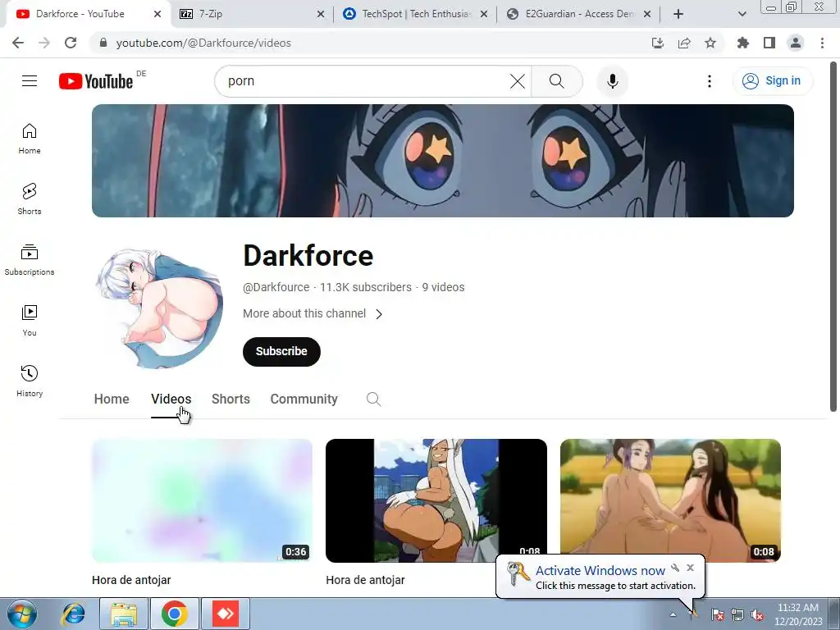
Task: Open the channel Community tab
Action: 304,399
